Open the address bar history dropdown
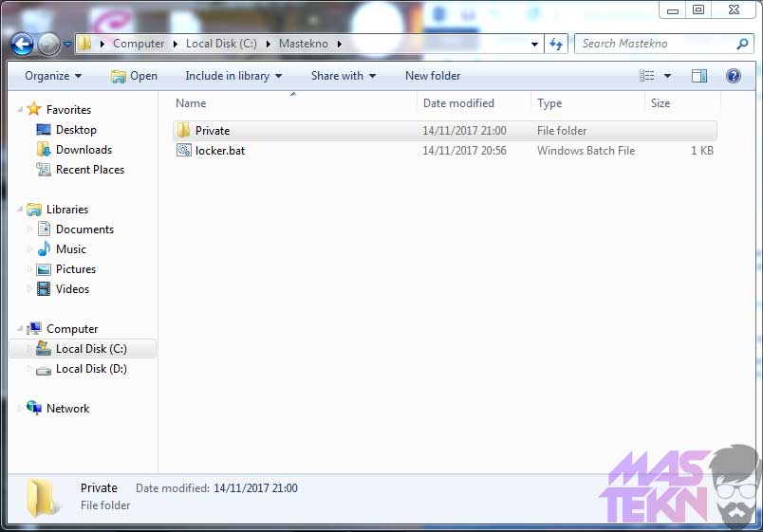 535,45
